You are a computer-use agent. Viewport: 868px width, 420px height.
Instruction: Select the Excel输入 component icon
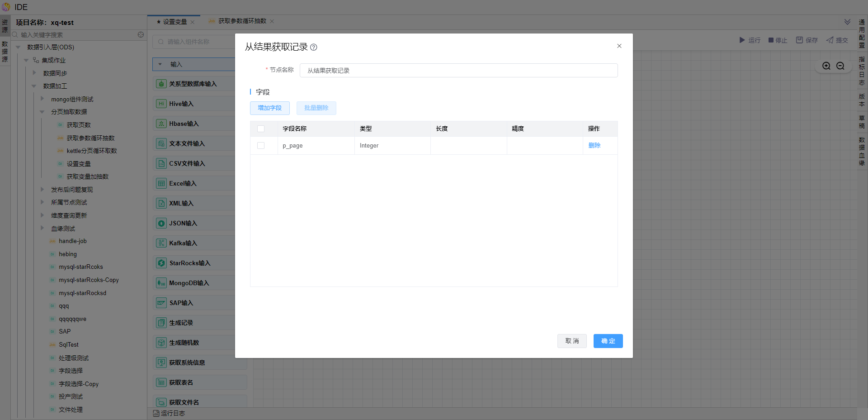[x=161, y=183]
